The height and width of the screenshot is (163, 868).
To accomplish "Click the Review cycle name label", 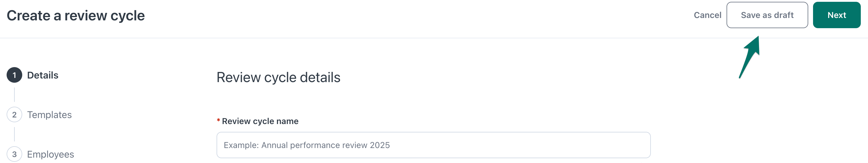I will pyautogui.click(x=260, y=121).
